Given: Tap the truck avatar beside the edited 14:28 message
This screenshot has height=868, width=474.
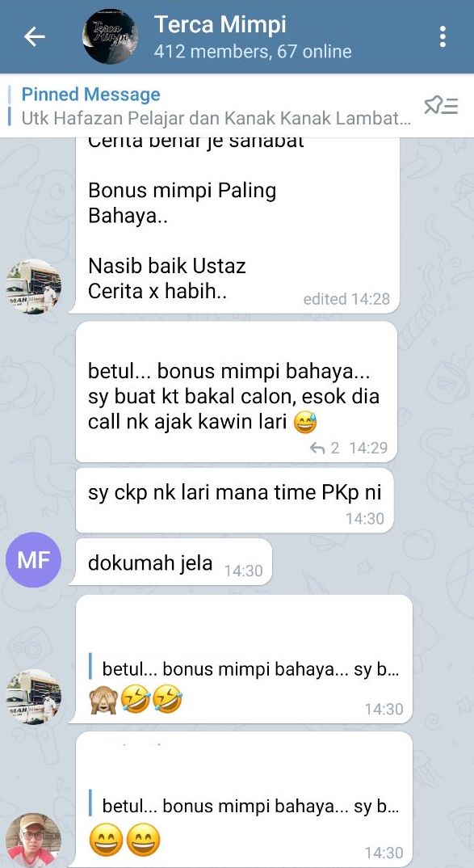Looking at the screenshot, I should click(x=33, y=286).
